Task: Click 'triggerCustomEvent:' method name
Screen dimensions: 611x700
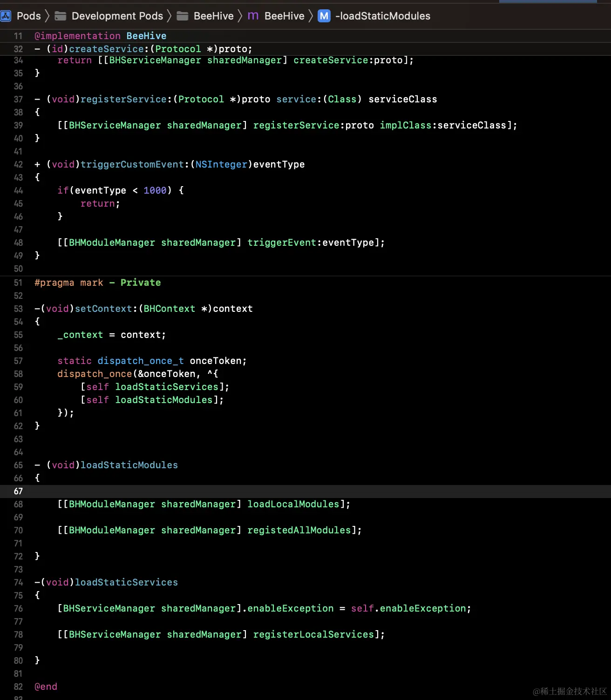Action: [x=135, y=164]
